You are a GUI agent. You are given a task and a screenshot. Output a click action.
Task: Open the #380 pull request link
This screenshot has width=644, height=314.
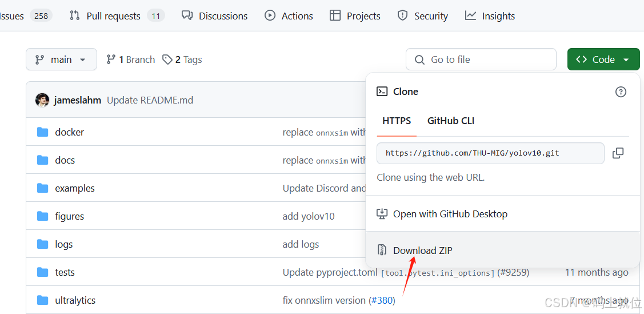pyautogui.click(x=382, y=300)
